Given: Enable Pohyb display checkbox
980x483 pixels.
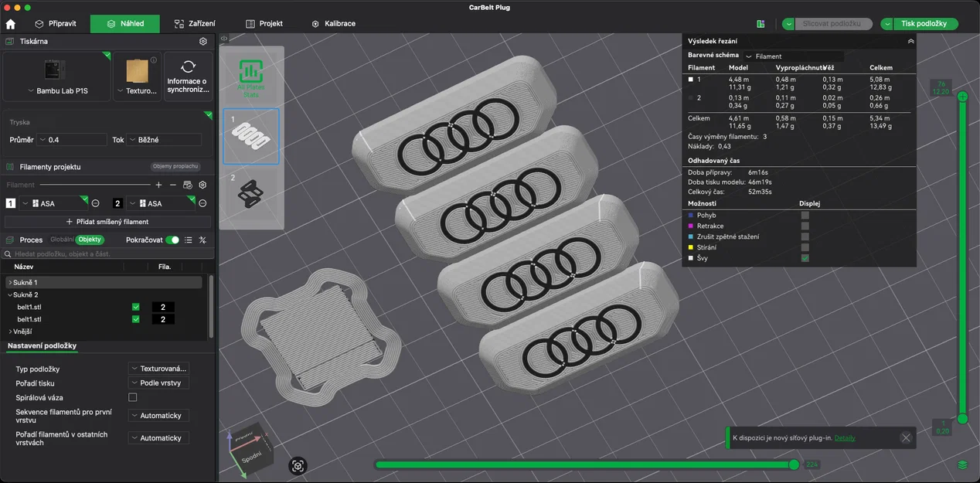Looking at the screenshot, I should pyautogui.click(x=805, y=215).
